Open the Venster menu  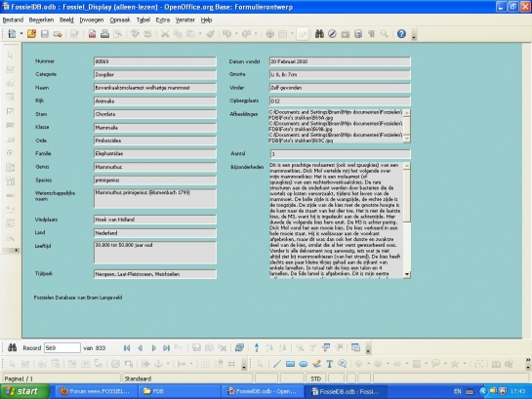[x=184, y=20]
